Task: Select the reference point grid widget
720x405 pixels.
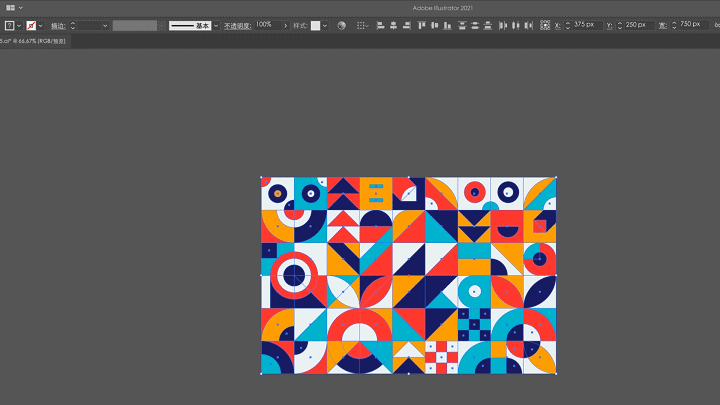Action: point(545,25)
